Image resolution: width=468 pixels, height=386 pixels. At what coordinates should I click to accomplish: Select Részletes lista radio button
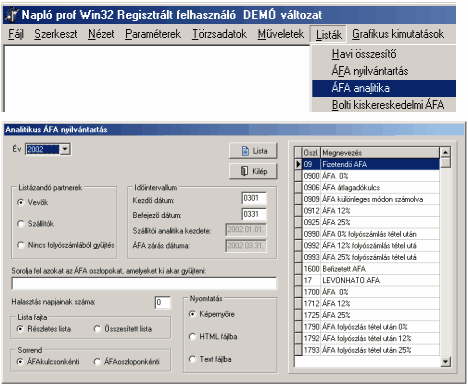21,329
